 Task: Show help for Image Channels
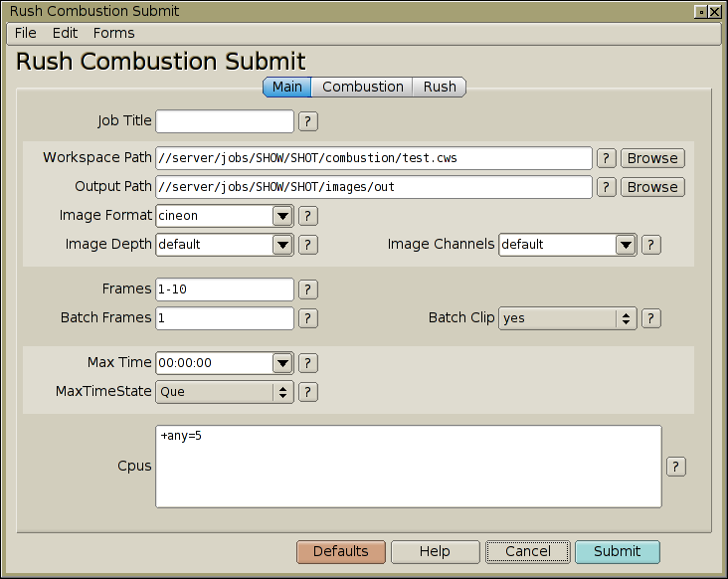pos(651,245)
